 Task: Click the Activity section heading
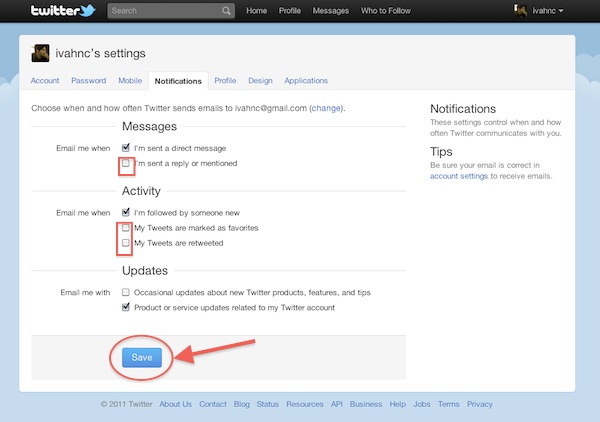point(141,191)
